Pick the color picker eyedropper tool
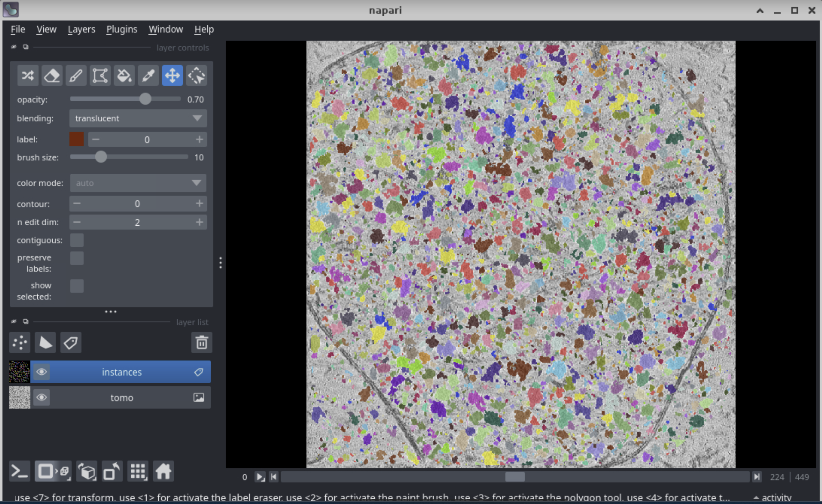 coord(148,76)
